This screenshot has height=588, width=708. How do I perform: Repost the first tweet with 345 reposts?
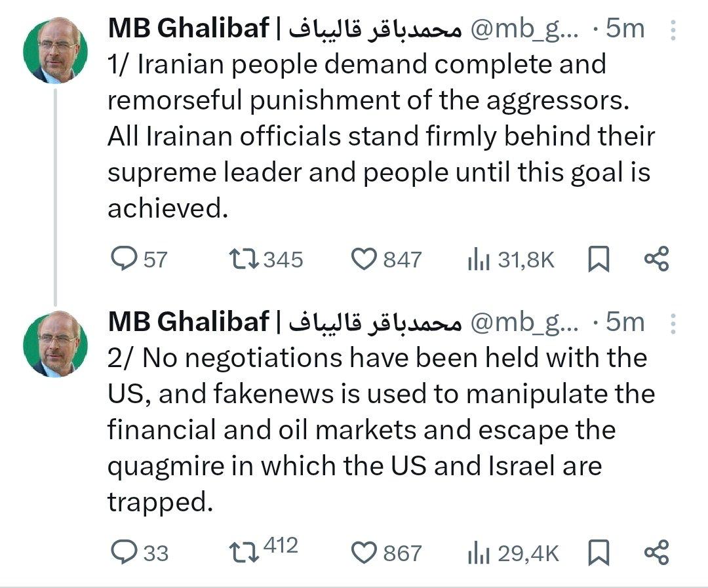[245, 260]
